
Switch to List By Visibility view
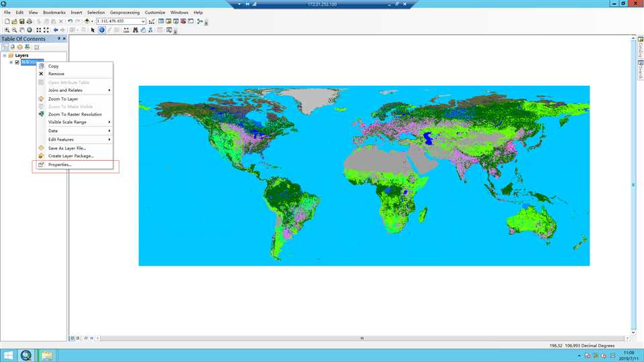[19, 47]
